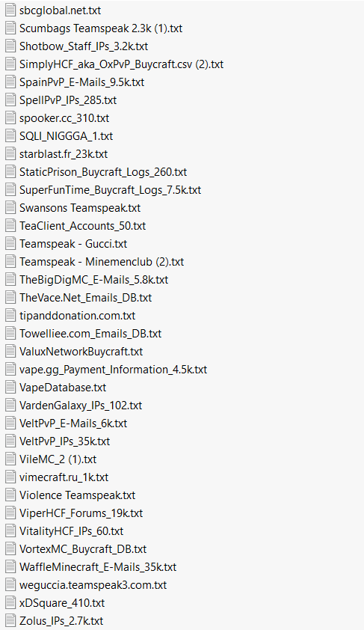
Task: Select ViperHCF_Forums_19k.txt in the list
Action: coord(81,513)
